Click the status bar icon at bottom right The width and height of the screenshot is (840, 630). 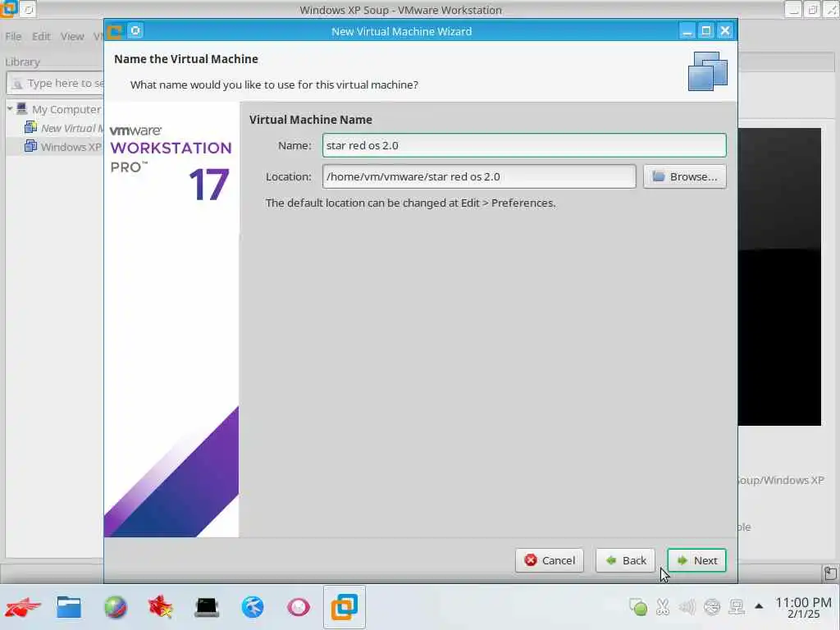click(x=830, y=573)
